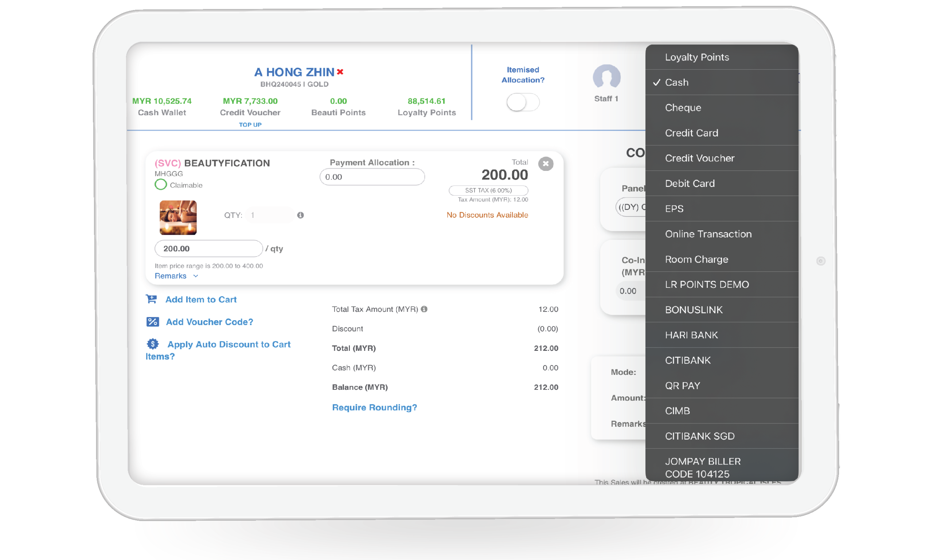This screenshot has height=560, width=933.
Task: Click the red X beside customer name
Action: (x=340, y=72)
